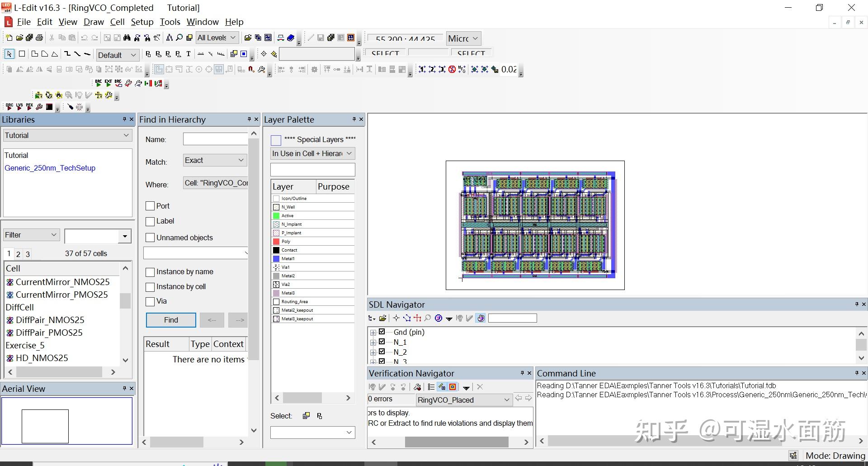This screenshot has height=466, width=868.
Task: Select the Generic_250nm_TechSetup library
Action: click(50, 168)
